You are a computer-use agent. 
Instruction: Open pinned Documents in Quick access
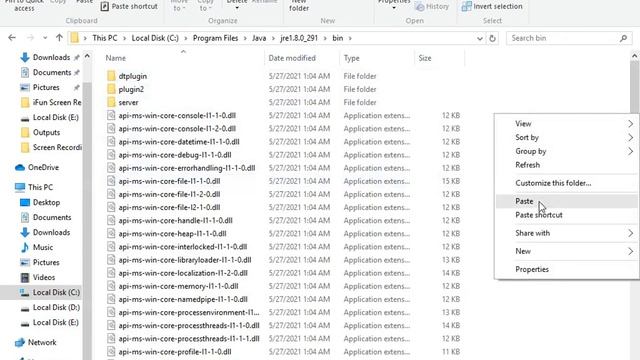pyautogui.click(x=52, y=72)
